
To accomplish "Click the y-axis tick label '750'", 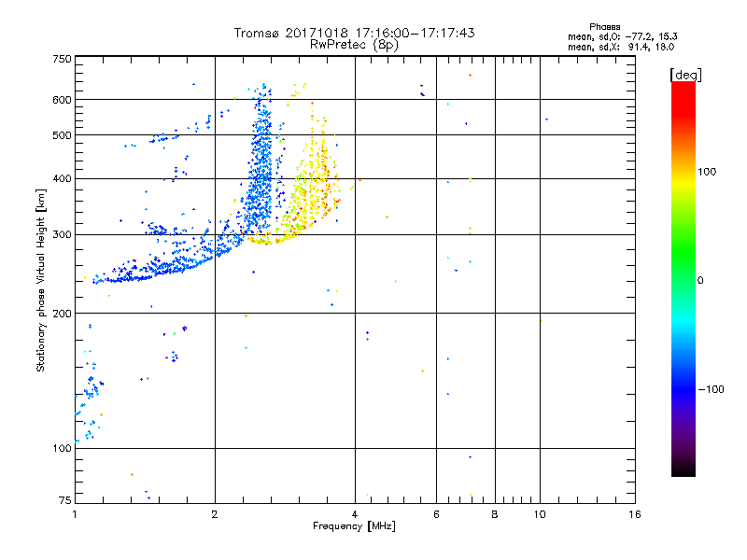I will (x=62, y=59).
